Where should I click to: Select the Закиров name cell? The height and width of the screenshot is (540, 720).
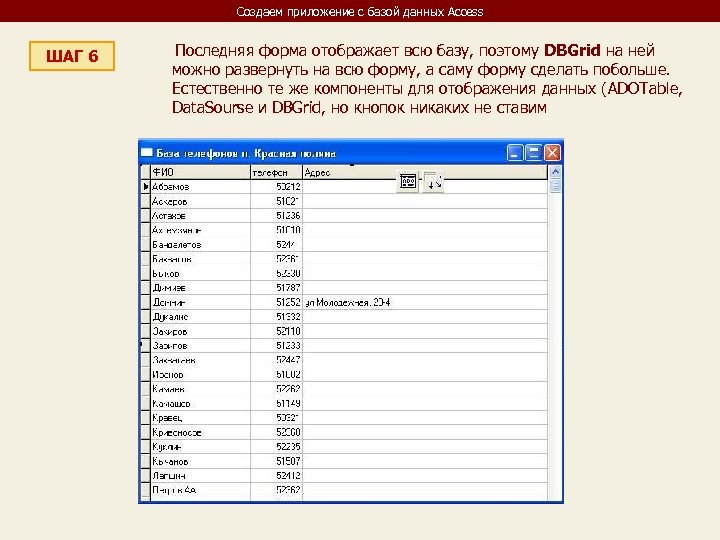(201, 331)
